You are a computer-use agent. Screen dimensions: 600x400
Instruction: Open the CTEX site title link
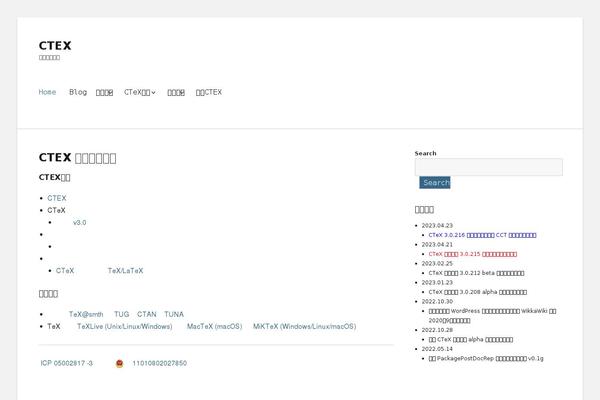55,46
